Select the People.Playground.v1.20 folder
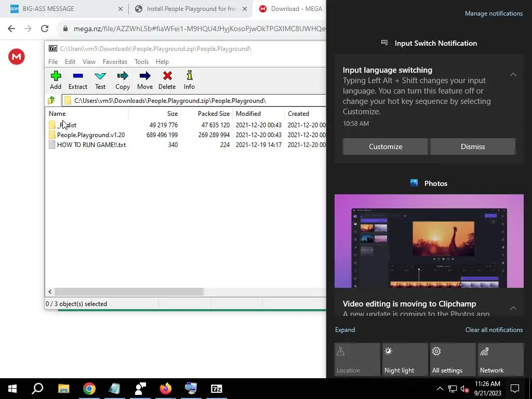Viewport: 532px width, 399px height. coord(185,135)
